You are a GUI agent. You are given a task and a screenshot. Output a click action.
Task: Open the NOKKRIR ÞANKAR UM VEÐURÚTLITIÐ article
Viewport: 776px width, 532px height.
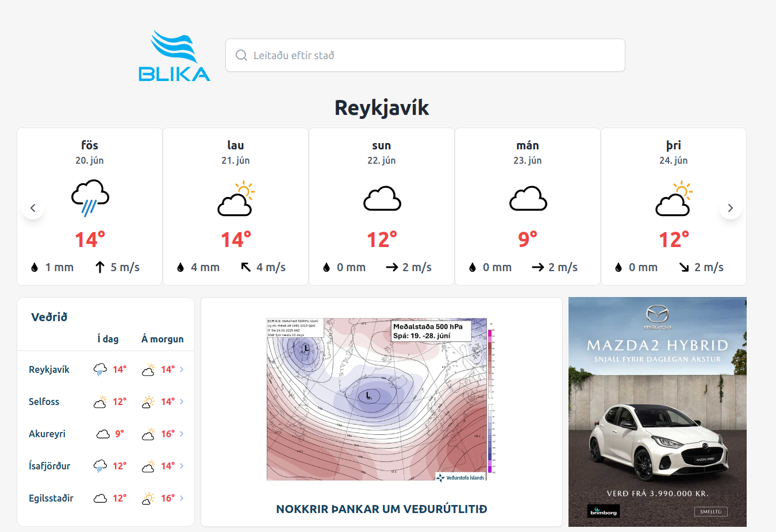381,508
